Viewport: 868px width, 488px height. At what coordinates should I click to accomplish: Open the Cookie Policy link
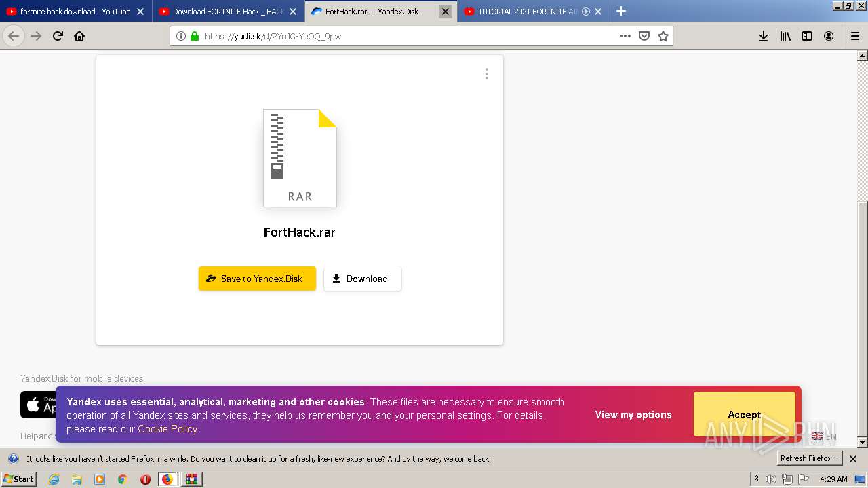[x=167, y=429]
